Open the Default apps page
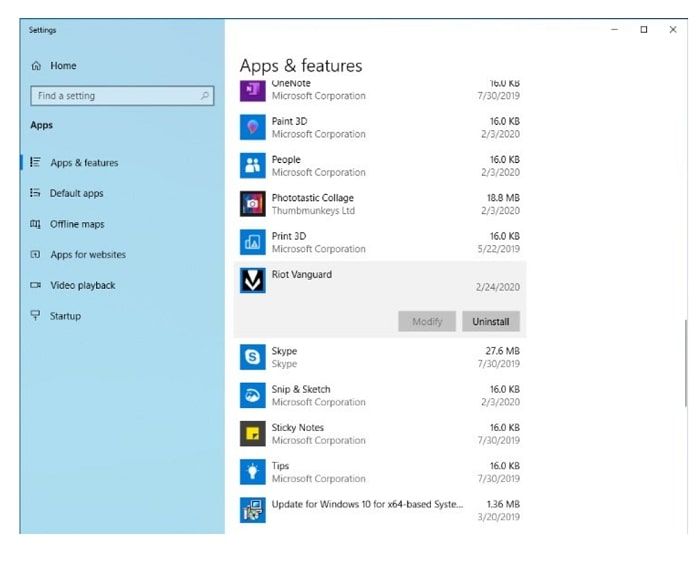Image resolution: width=700 pixels, height=568 pixels. pos(76,193)
